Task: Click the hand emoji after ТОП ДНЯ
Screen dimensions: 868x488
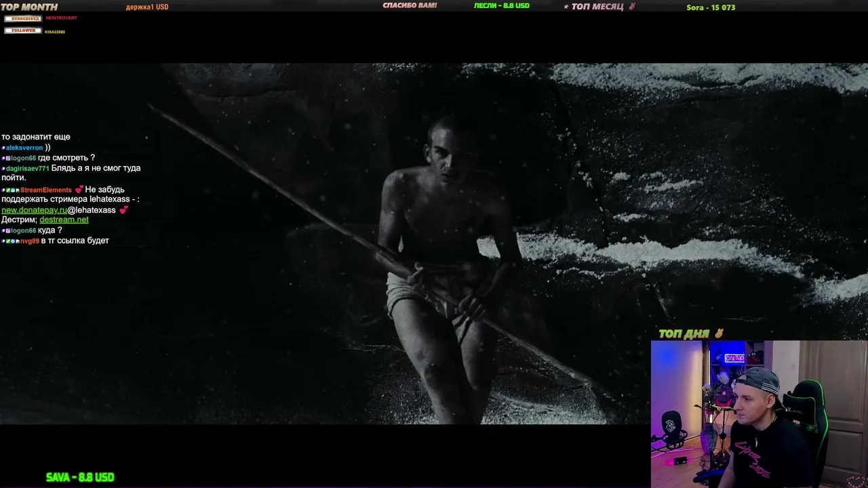Action: coord(718,333)
